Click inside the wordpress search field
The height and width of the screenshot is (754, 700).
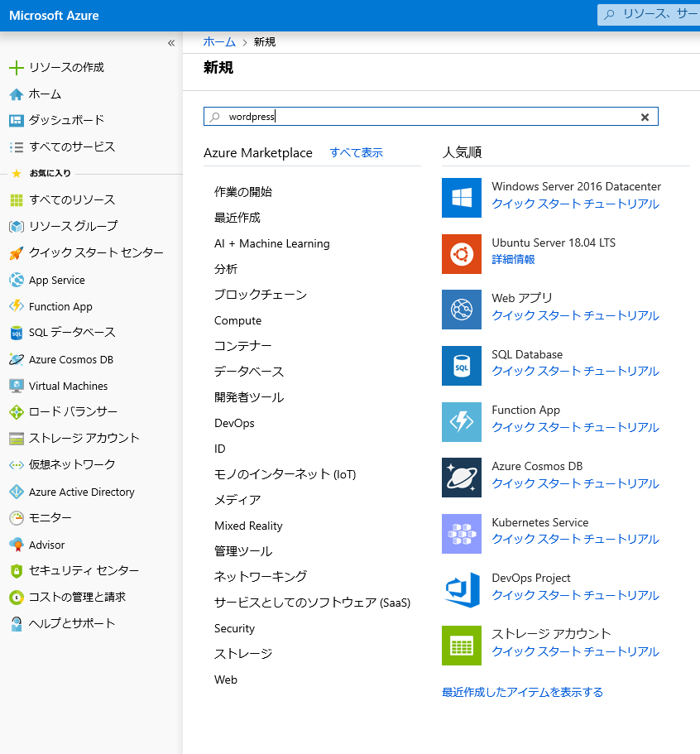pyautogui.click(x=372, y=117)
